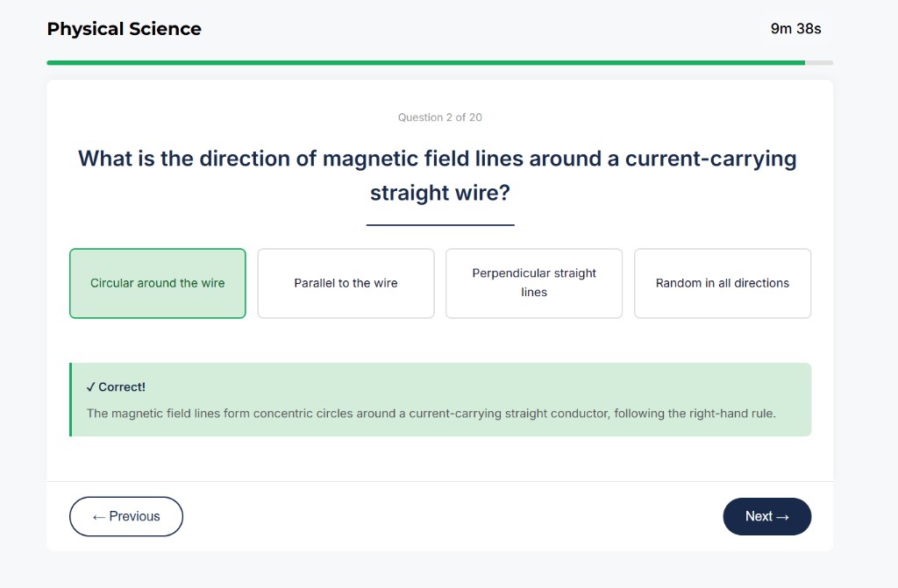Select the 'Perpendicular straight lines' answer
The width and height of the screenshot is (898, 588).
533,283
